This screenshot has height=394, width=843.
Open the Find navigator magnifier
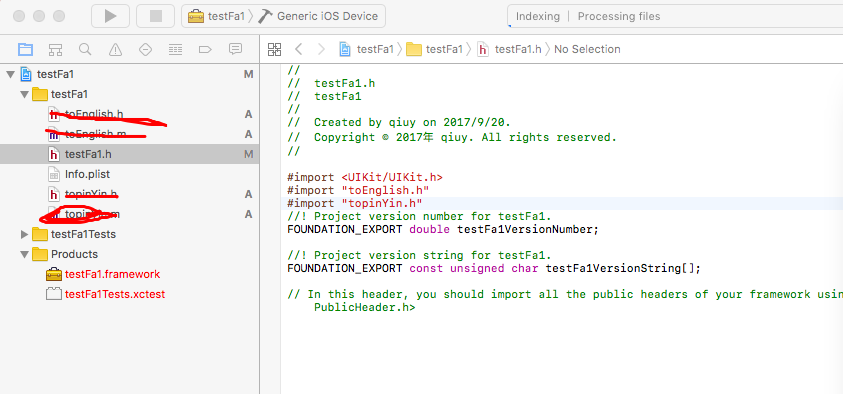(85, 49)
